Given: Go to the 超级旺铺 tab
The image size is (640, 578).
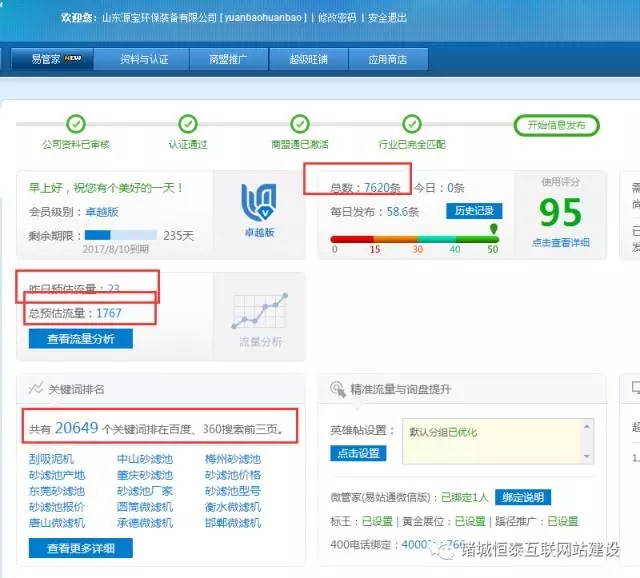Looking at the screenshot, I should 308,59.
